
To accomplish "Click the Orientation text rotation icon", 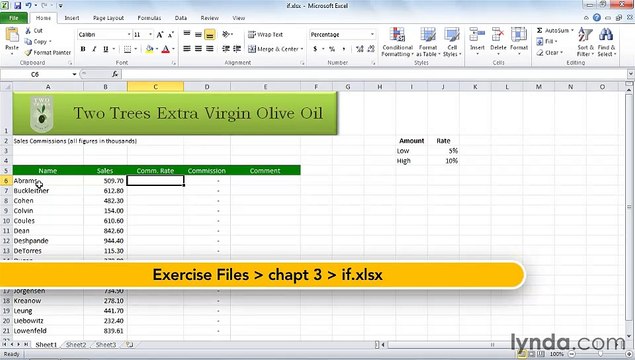I will 226,34.
